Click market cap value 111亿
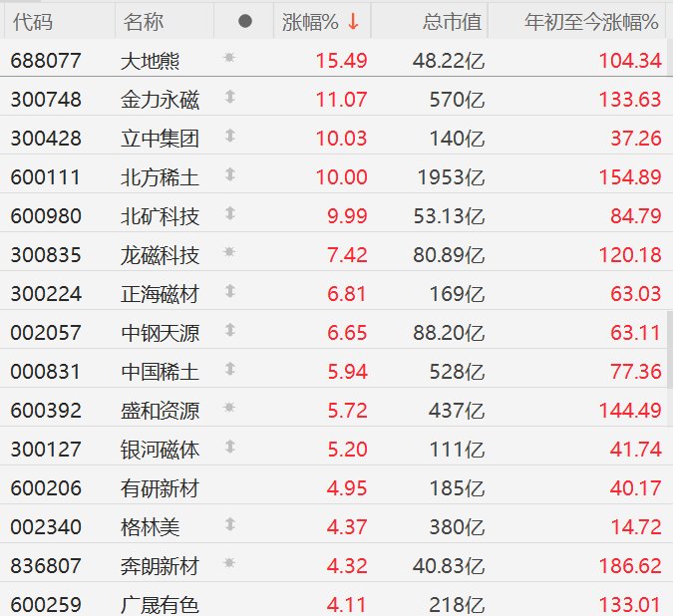 coord(457,450)
